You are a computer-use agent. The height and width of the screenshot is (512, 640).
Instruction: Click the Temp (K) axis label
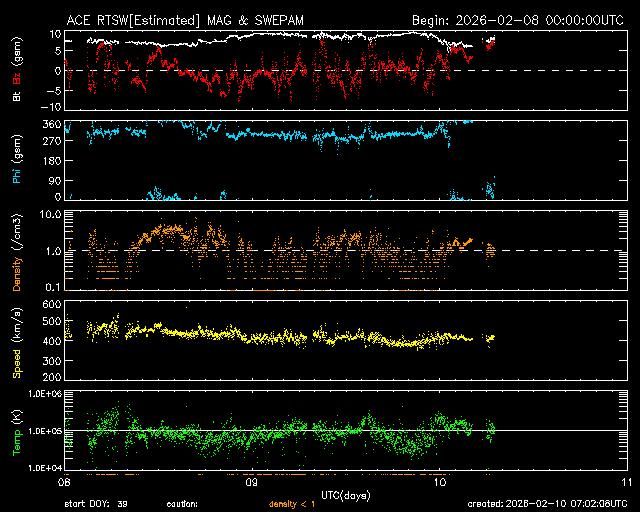pyautogui.click(x=17, y=431)
